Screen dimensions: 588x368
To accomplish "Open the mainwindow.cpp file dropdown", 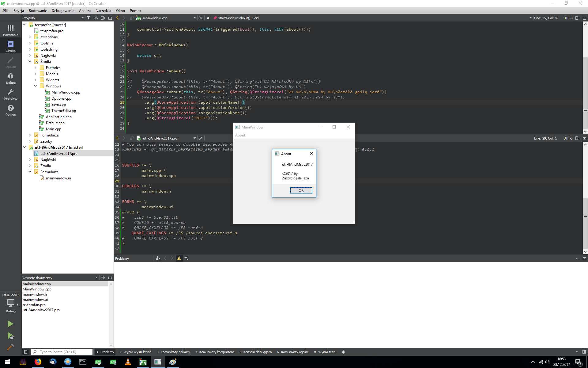I will [x=194, y=18].
